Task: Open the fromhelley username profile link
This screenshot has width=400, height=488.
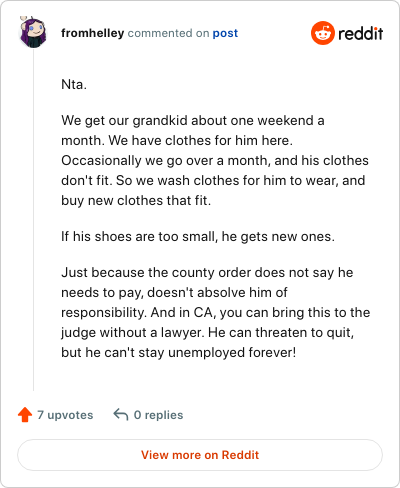Action: [93, 33]
